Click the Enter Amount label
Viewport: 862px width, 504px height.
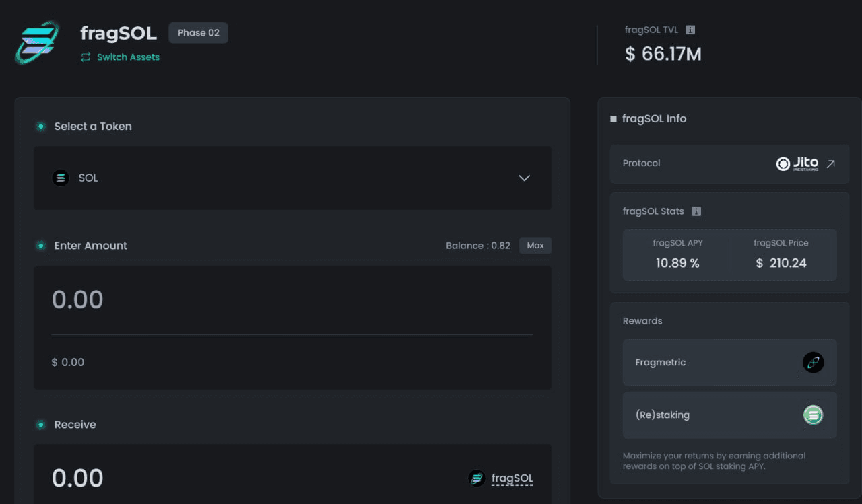point(91,246)
